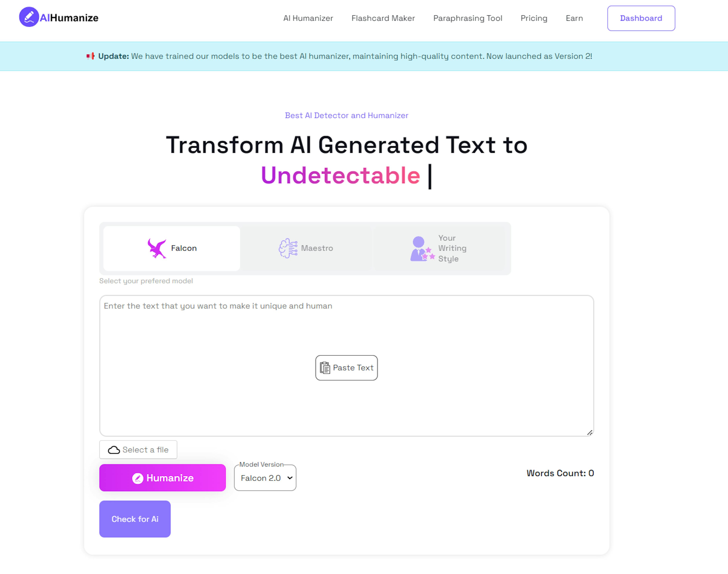The width and height of the screenshot is (728, 574).
Task: Click the megaphone icon in update banner
Action: (x=90, y=56)
